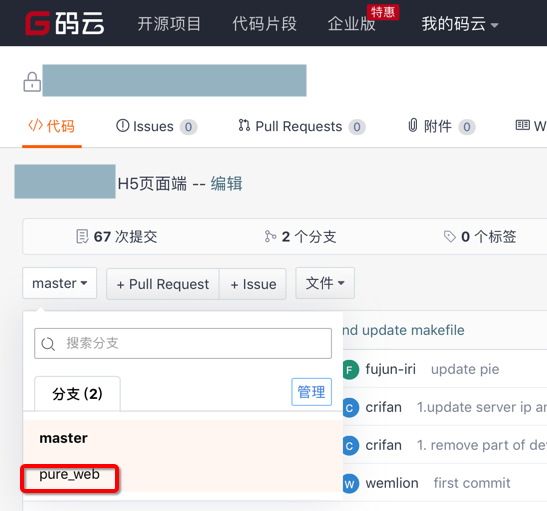This screenshot has width=547, height=511.
Task: Click wemlion's avatar icon
Action: [x=350, y=483]
